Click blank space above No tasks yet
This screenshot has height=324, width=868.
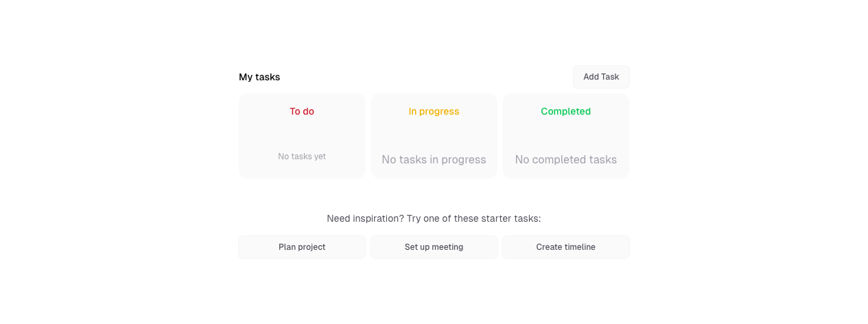tap(302, 135)
